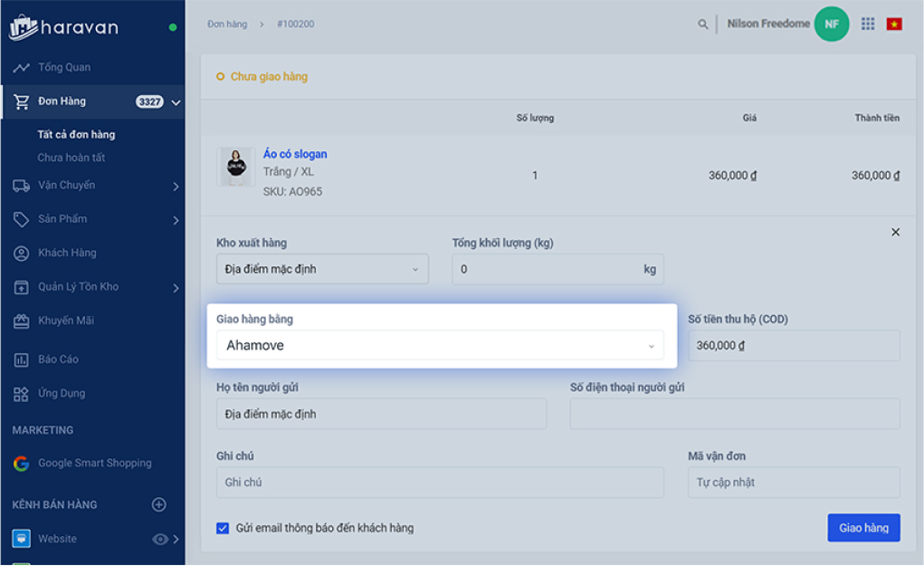Open the apps grid icon
Screen dimensions: 924x566
pyautogui.click(x=867, y=24)
